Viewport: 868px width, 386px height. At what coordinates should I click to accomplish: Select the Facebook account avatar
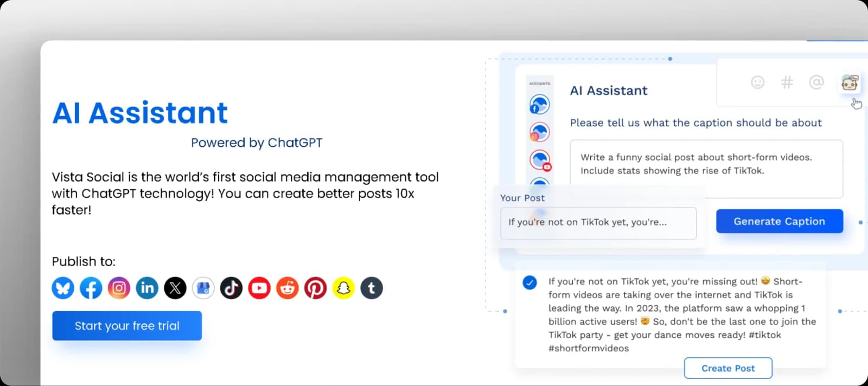[539, 104]
